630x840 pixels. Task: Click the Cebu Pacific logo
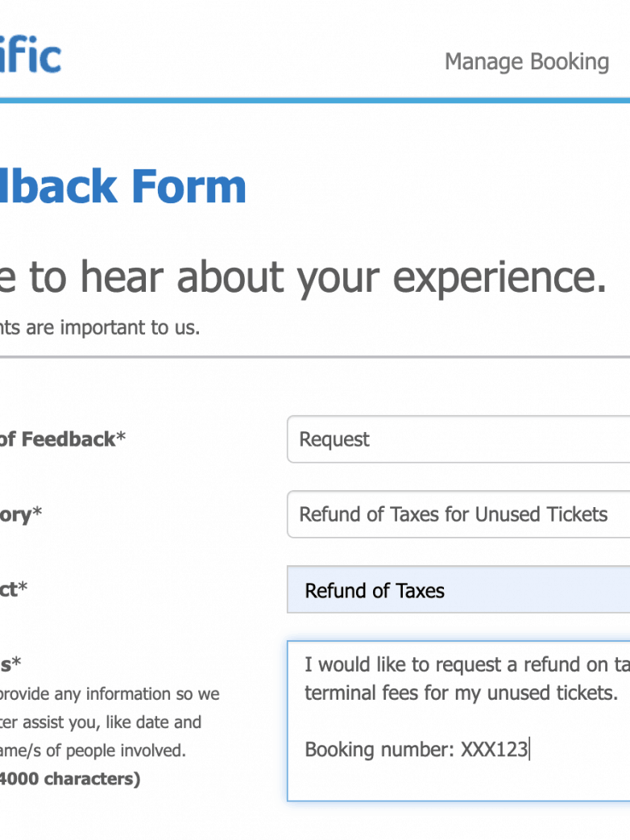pos(29,56)
